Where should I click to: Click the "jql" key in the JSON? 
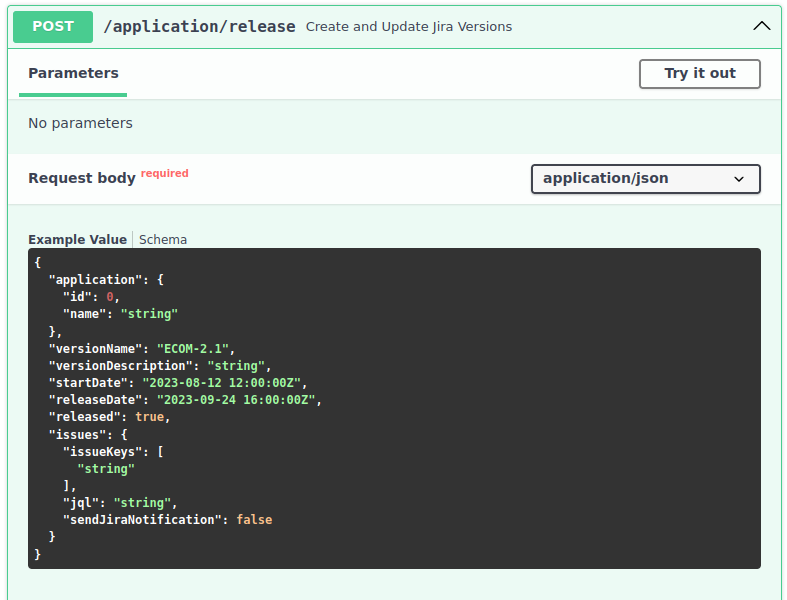[x=80, y=503]
